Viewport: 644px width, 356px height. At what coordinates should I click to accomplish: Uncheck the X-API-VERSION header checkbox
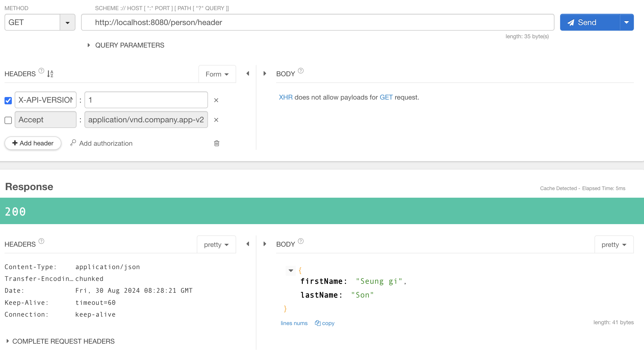pyautogui.click(x=8, y=100)
